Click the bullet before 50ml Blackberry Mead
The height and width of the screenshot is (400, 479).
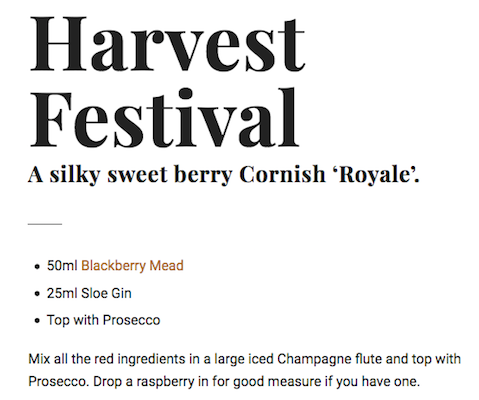point(37,267)
